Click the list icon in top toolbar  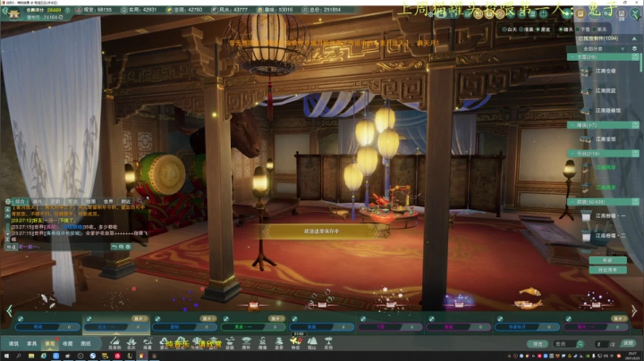click(532, 14)
